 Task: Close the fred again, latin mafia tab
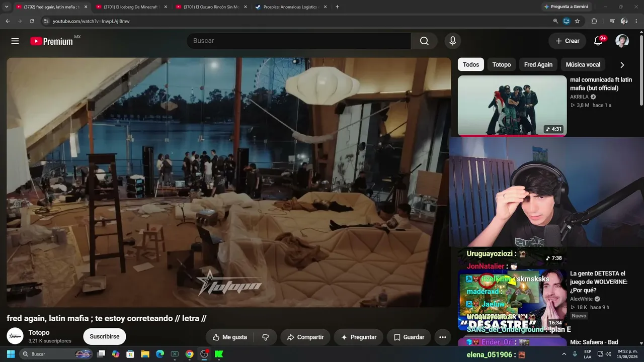click(x=86, y=7)
